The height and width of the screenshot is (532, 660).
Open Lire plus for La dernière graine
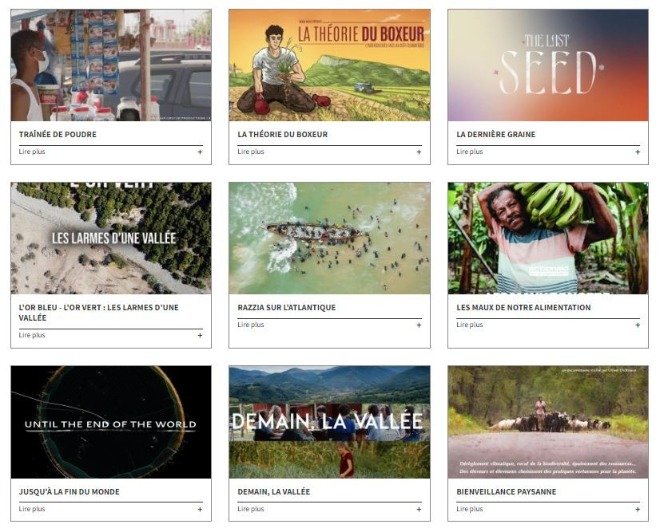pyautogui.click(x=469, y=152)
